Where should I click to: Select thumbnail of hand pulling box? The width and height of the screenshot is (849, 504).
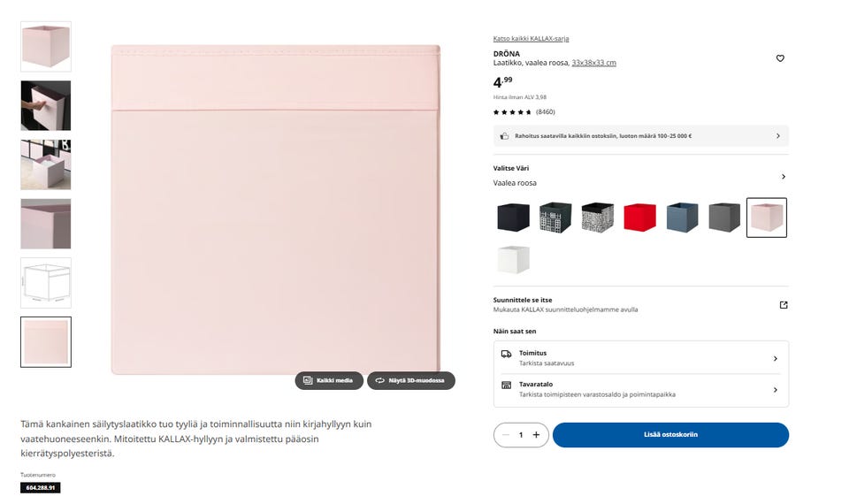pyautogui.click(x=46, y=105)
